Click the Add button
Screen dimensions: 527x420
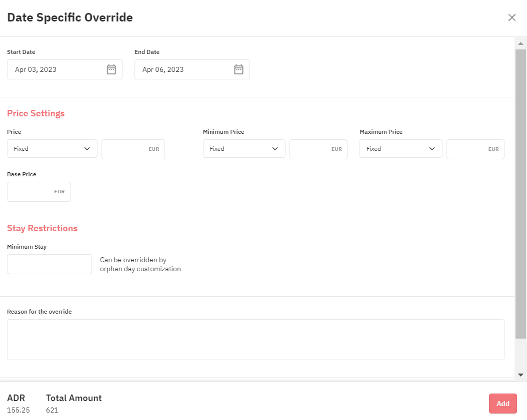[x=503, y=404]
